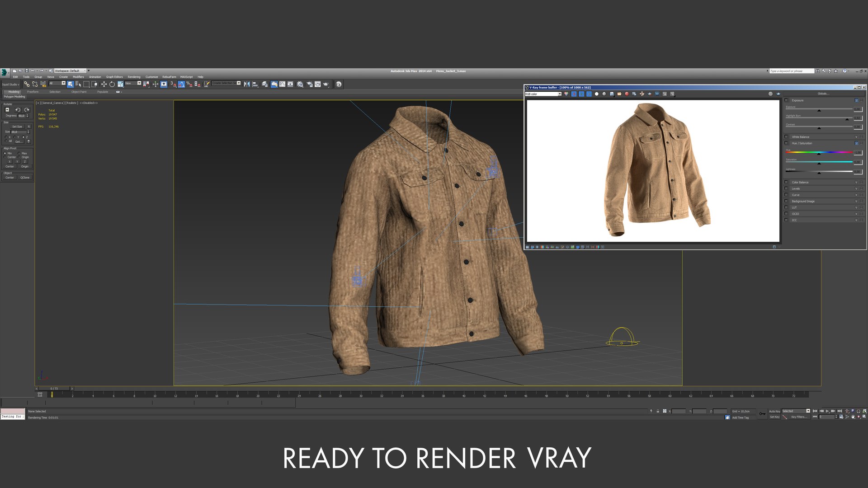
Task: Click the Globals... button
Action: pyautogui.click(x=823, y=94)
